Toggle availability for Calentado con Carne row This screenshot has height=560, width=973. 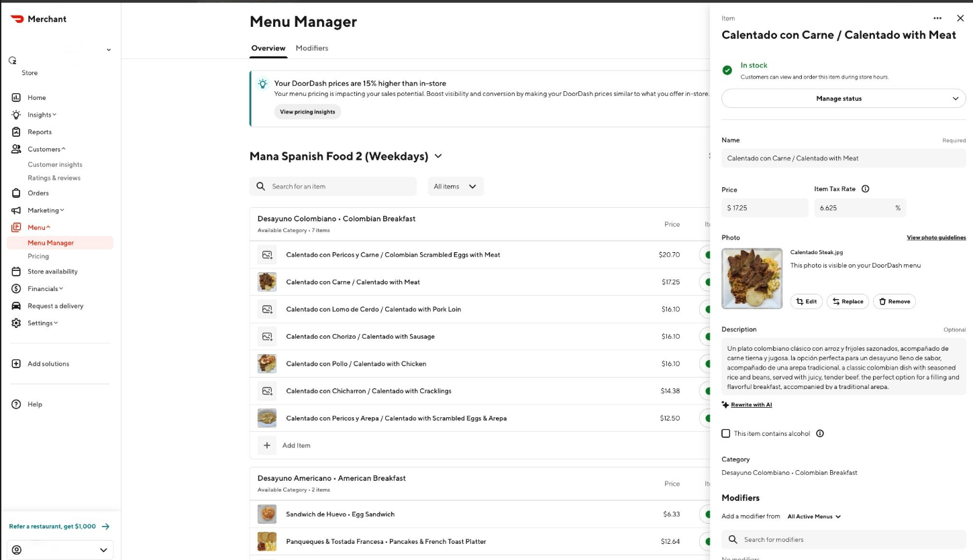705,282
